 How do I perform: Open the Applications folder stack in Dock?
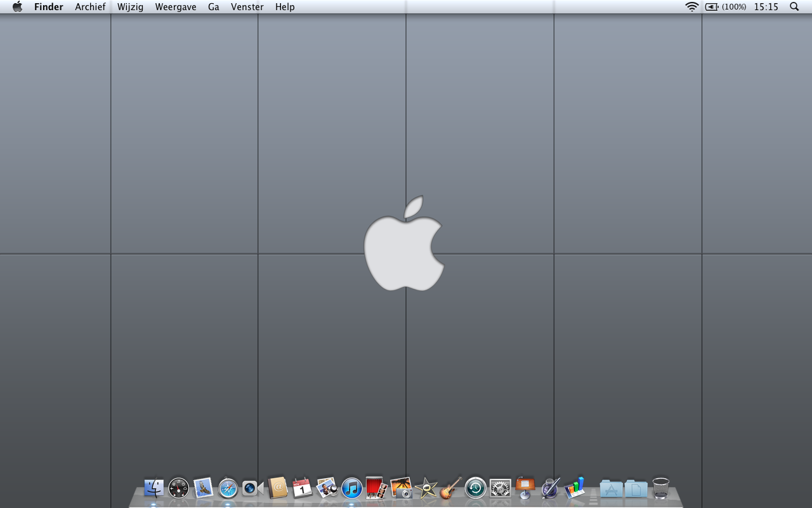tap(611, 488)
